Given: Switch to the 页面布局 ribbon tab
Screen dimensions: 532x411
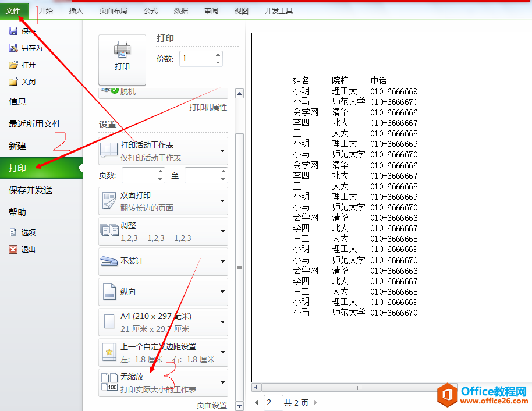Looking at the screenshot, I should [113, 10].
